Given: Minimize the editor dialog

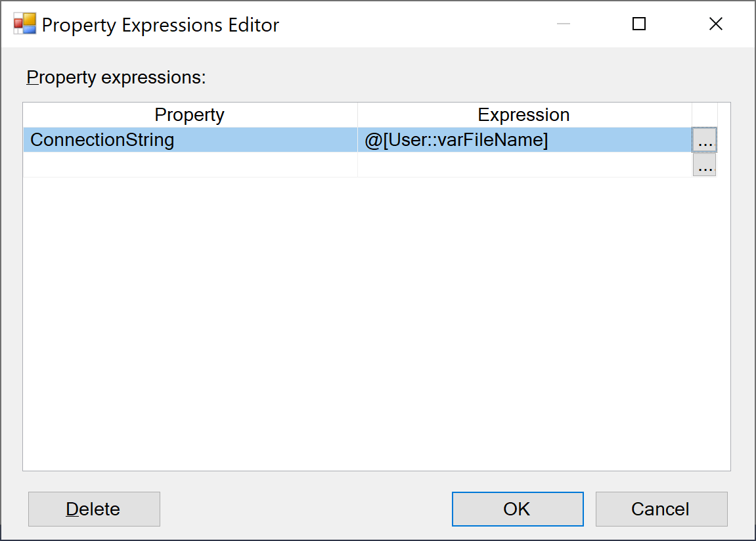Looking at the screenshot, I should pyautogui.click(x=563, y=24).
